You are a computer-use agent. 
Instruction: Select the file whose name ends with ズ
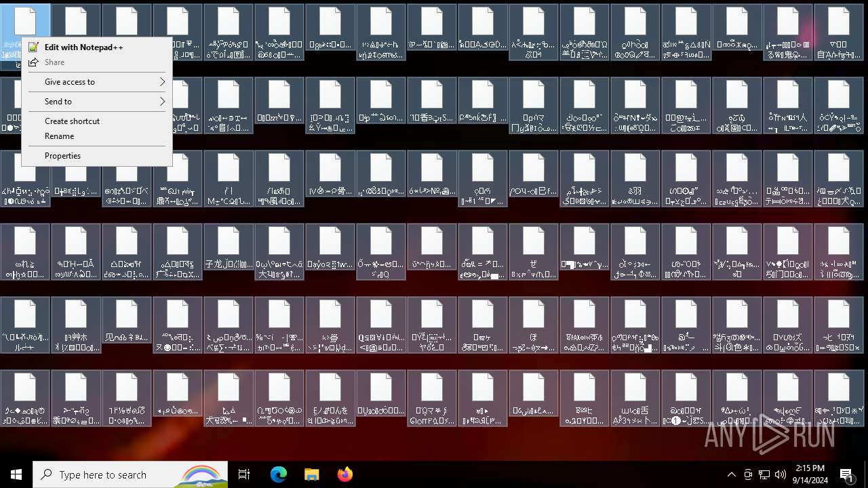pyautogui.click(x=788, y=325)
